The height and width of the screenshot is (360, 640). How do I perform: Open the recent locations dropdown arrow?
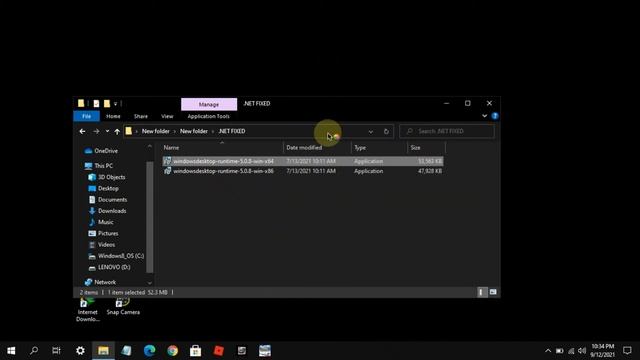[107, 131]
